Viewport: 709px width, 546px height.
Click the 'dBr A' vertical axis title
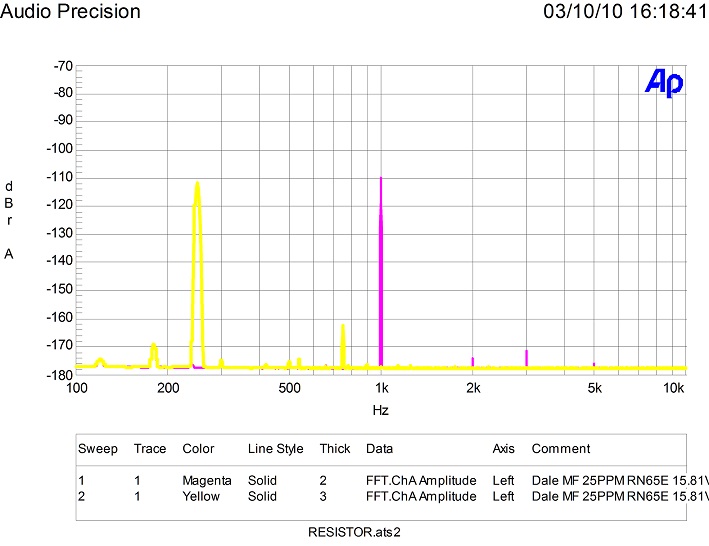point(9,221)
